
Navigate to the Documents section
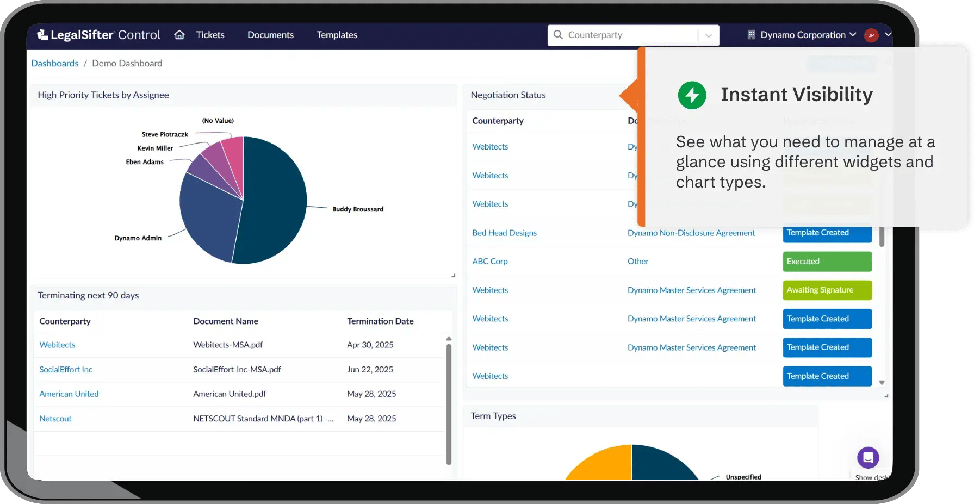coord(270,35)
